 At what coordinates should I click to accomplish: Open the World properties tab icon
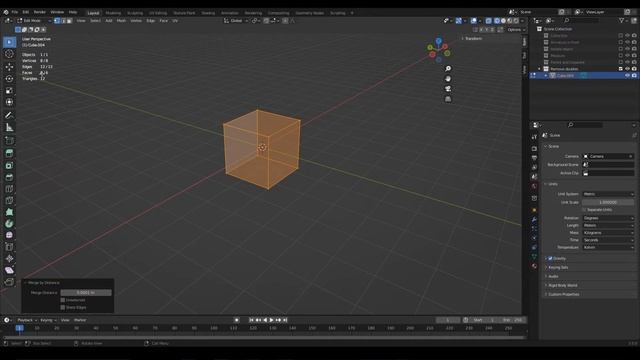534,186
